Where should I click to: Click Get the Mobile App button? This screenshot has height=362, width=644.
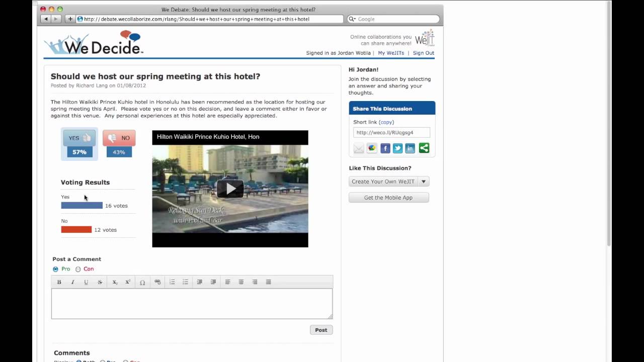[388, 198]
